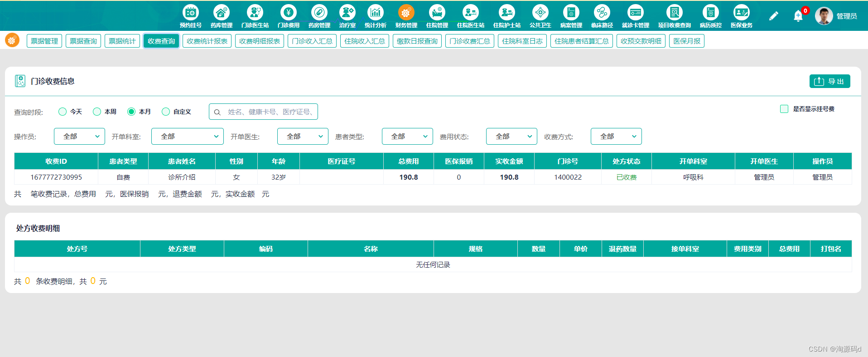Open the 药房管理 module icon

coord(319,13)
